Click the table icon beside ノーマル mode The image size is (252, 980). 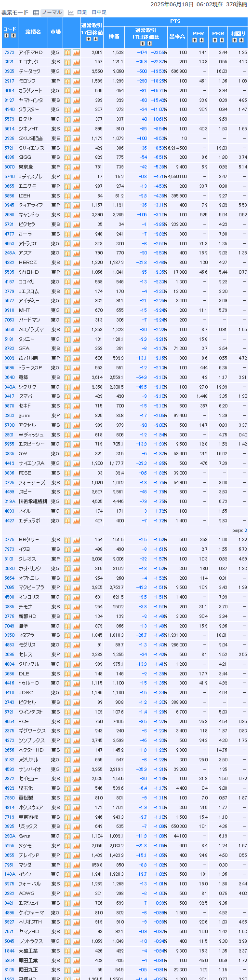(36, 13)
